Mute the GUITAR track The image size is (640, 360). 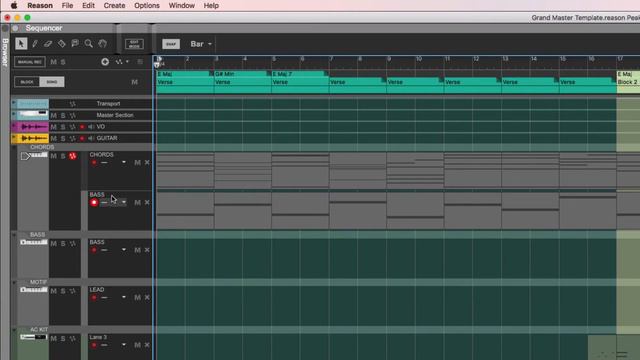[x=53, y=138]
